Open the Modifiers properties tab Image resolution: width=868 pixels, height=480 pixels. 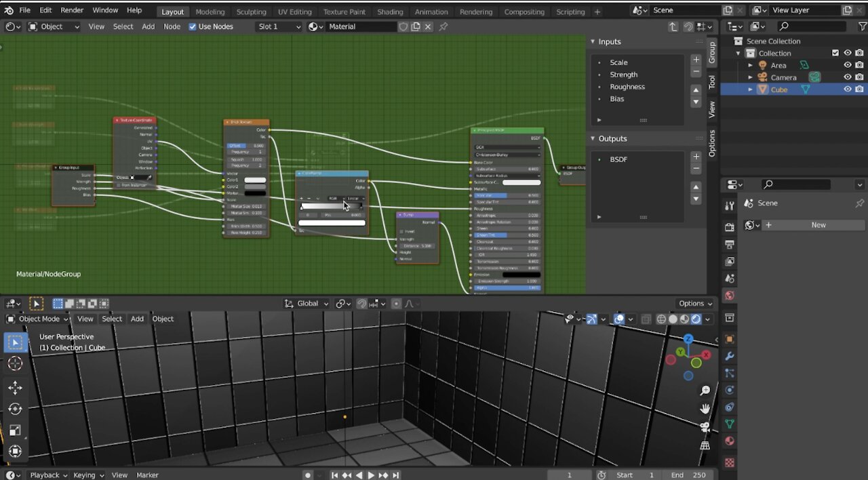coord(730,356)
